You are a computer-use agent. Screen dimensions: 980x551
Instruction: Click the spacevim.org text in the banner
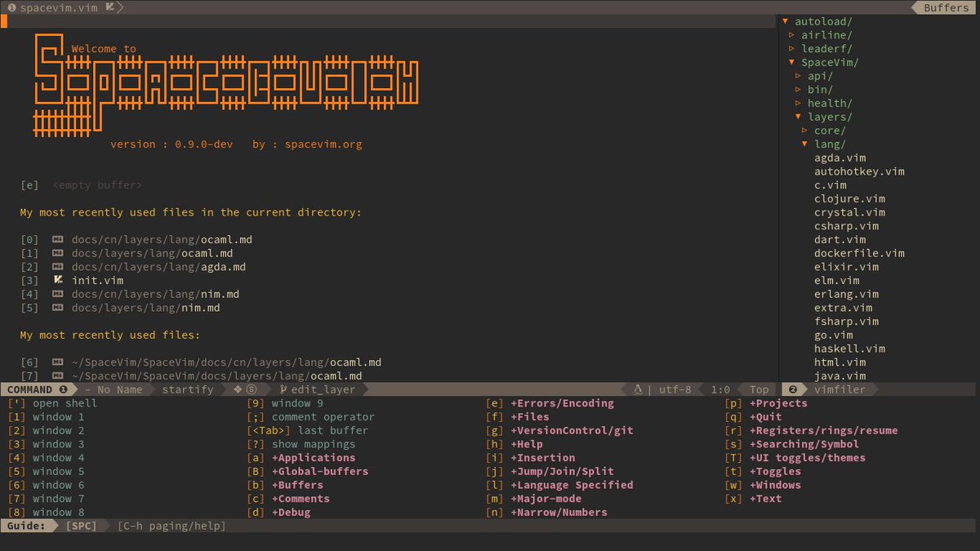coord(323,144)
